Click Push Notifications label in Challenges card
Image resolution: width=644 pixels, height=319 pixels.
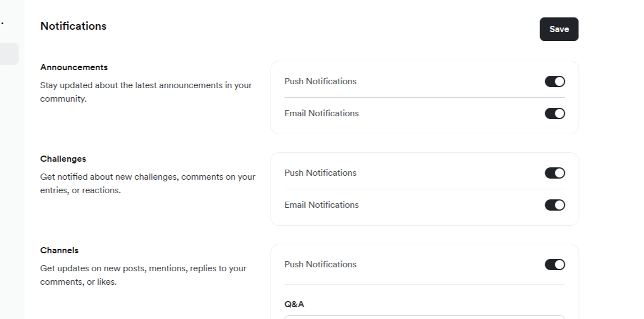[321, 173]
